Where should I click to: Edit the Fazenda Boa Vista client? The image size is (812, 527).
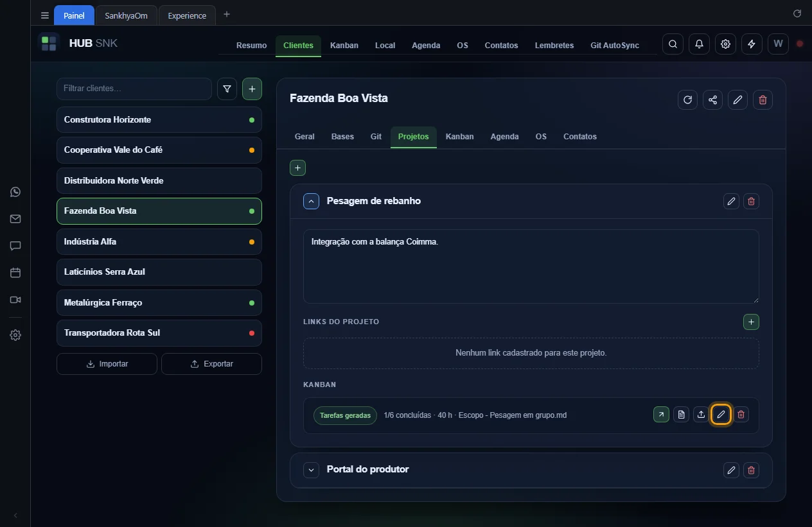737,99
